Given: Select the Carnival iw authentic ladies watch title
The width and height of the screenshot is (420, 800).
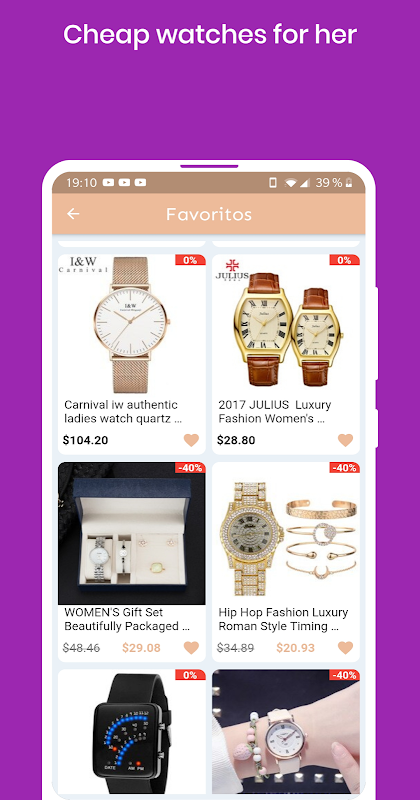Looking at the screenshot, I should click(x=122, y=412).
